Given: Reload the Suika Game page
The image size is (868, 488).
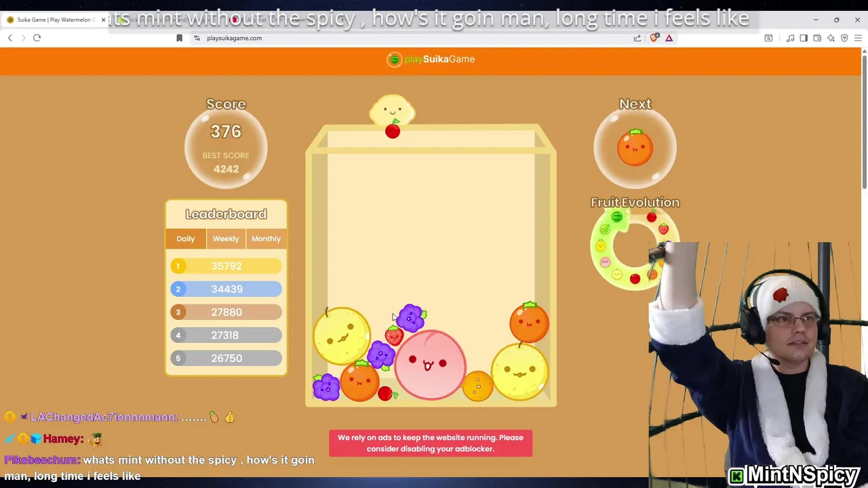Looking at the screenshot, I should click(37, 38).
